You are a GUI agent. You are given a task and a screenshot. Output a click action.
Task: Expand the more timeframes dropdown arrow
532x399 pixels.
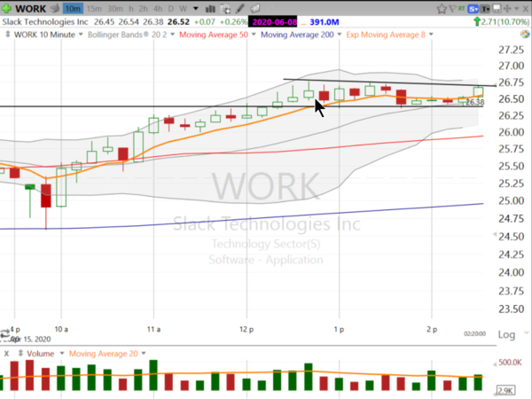196,9
